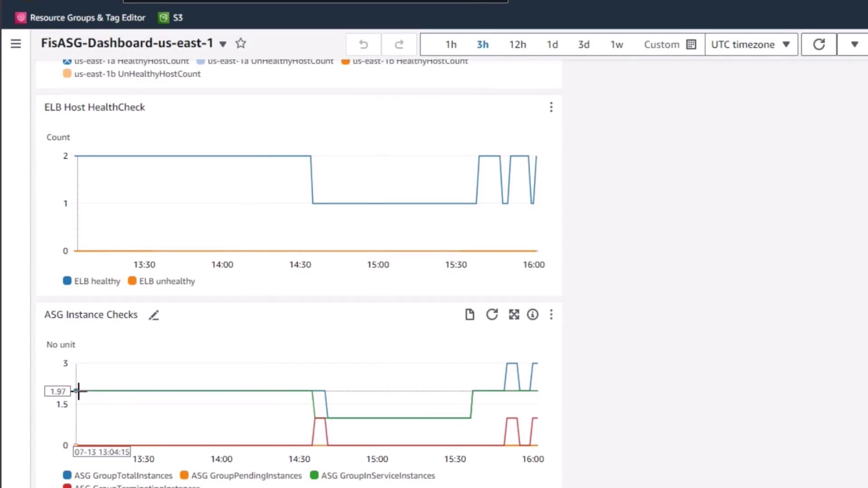Expand the FisASG-Dashboard name dropdown
The height and width of the screenshot is (488, 868).
[x=223, y=44]
